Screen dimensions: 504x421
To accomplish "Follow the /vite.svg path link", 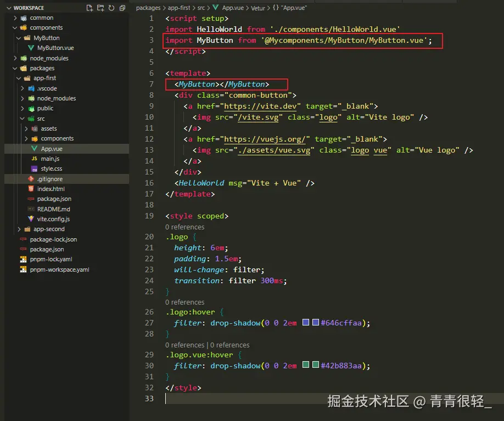I will coord(258,117).
